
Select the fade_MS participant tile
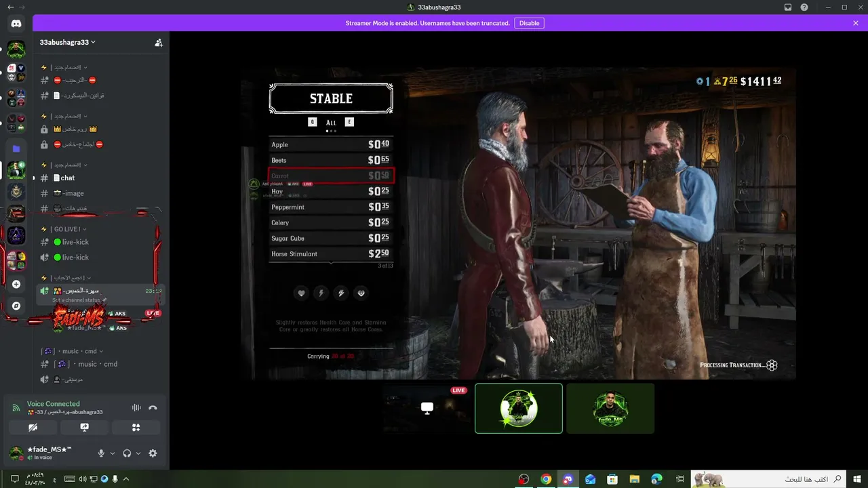(610, 408)
